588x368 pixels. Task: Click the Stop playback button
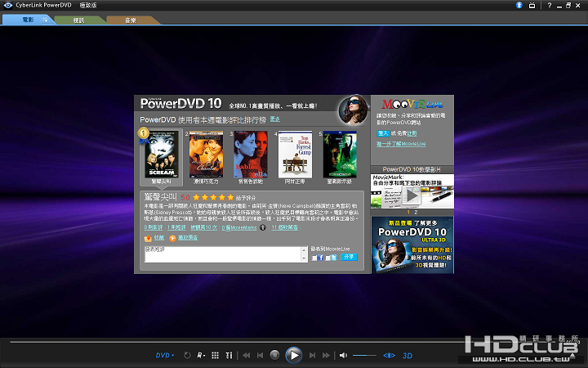pyautogui.click(x=274, y=356)
